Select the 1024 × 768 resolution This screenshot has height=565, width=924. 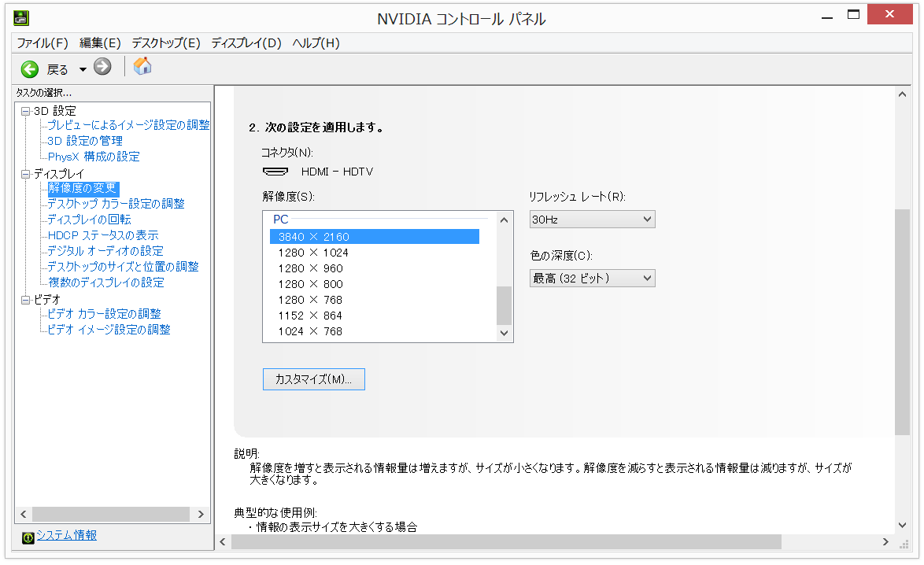(x=311, y=332)
